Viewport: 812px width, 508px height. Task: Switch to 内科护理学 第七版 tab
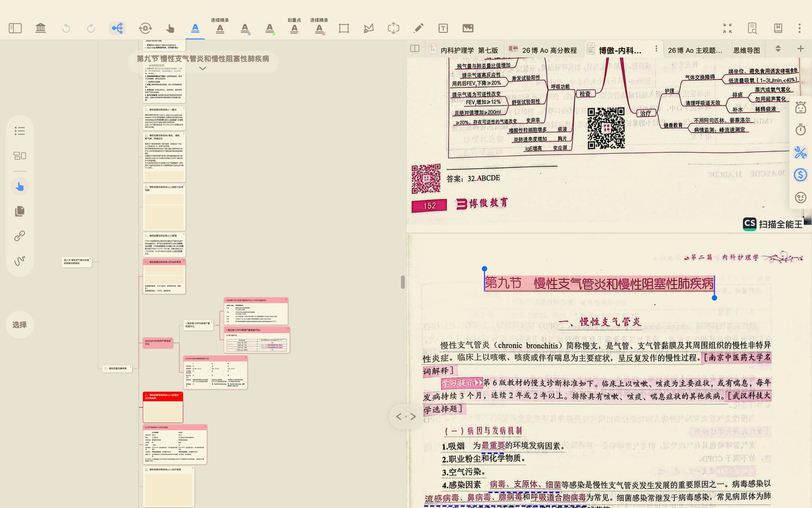click(464, 50)
